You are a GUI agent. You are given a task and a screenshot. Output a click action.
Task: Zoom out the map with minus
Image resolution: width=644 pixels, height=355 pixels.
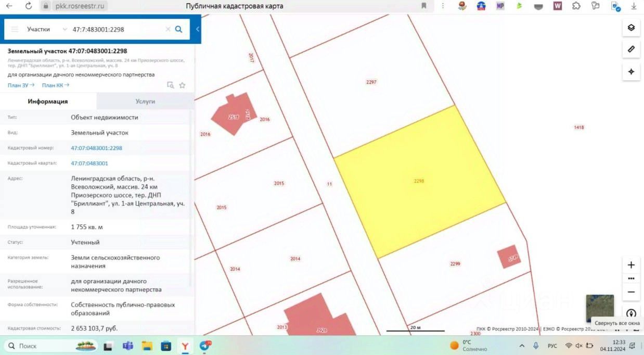coord(631,292)
